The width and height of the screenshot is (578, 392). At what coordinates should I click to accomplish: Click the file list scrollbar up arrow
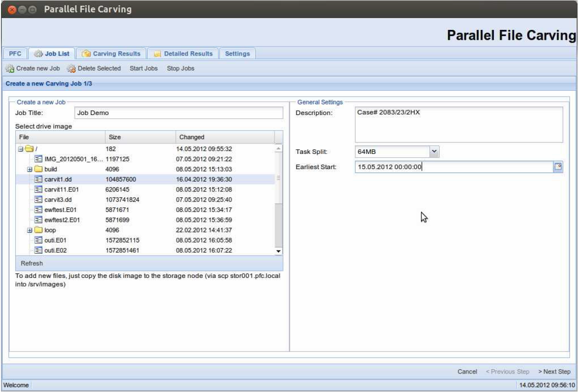[279, 148]
